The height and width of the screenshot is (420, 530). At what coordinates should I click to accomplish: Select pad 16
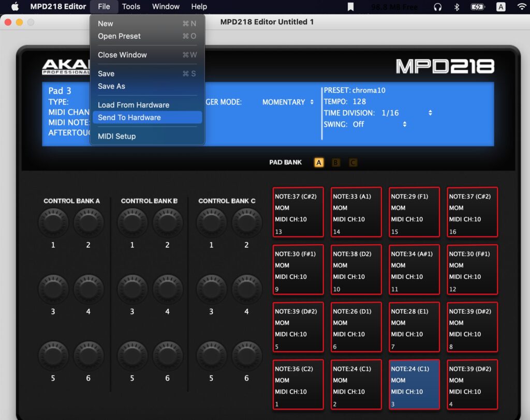tap(472, 212)
